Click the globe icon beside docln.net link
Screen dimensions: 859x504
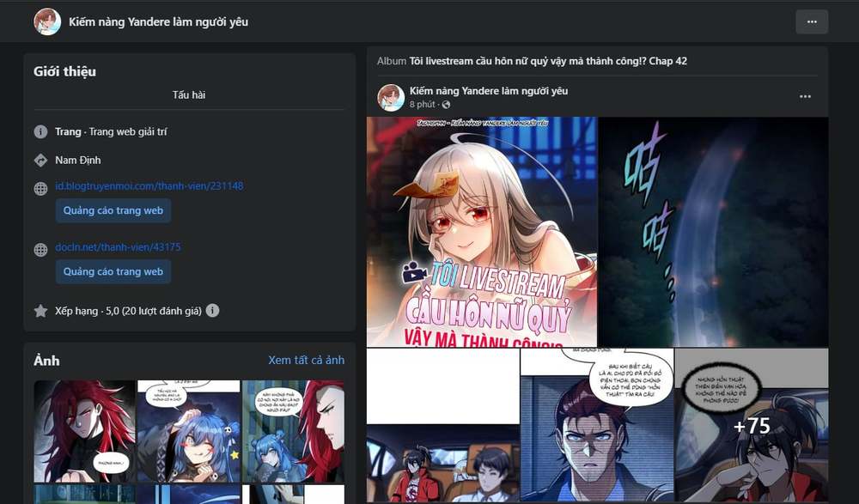point(40,250)
